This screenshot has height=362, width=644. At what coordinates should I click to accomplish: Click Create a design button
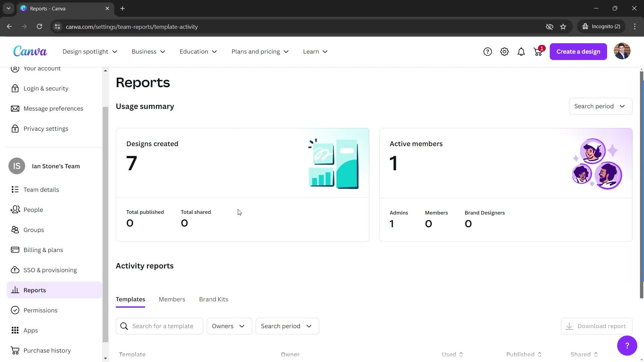coord(578,51)
